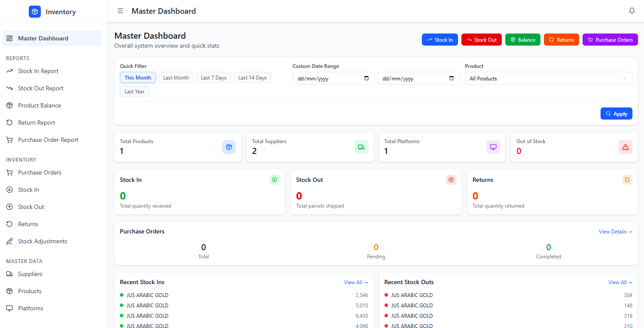Click the notification bell icon
Viewport: 644px width, 328px height.
[632, 10]
